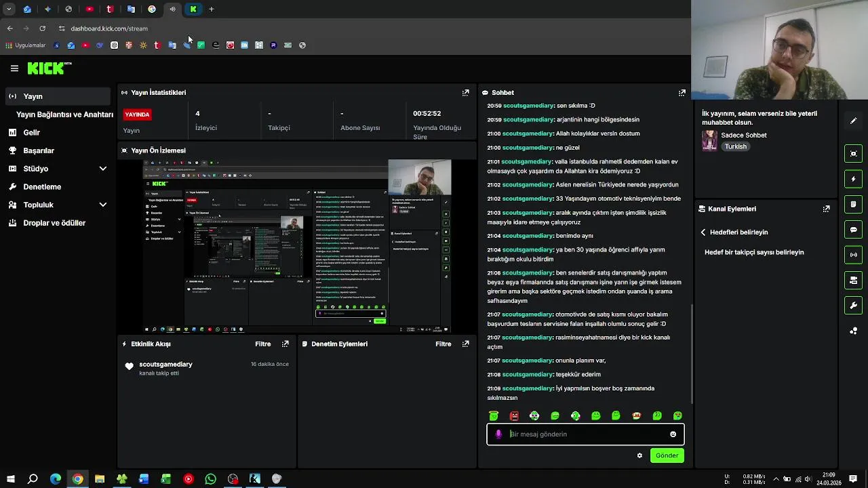Open chat settings gear next to Gönder
The height and width of the screenshot is (488, 868).
click(639, 455)
